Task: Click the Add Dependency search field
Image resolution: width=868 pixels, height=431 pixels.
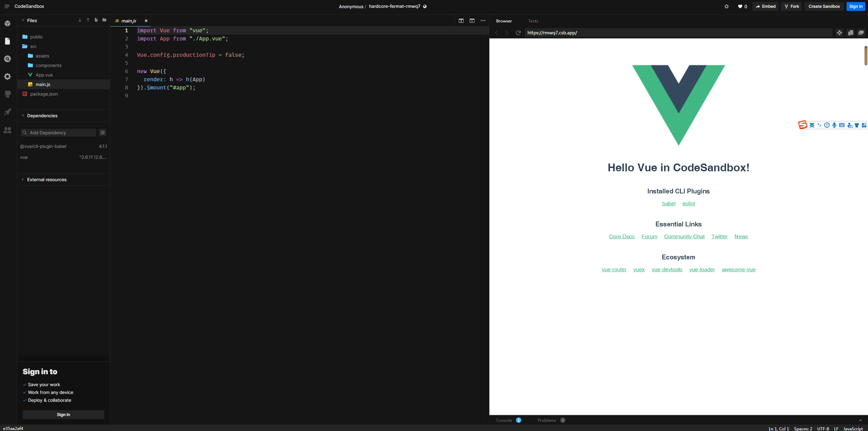Action: [x=61, y=133]
